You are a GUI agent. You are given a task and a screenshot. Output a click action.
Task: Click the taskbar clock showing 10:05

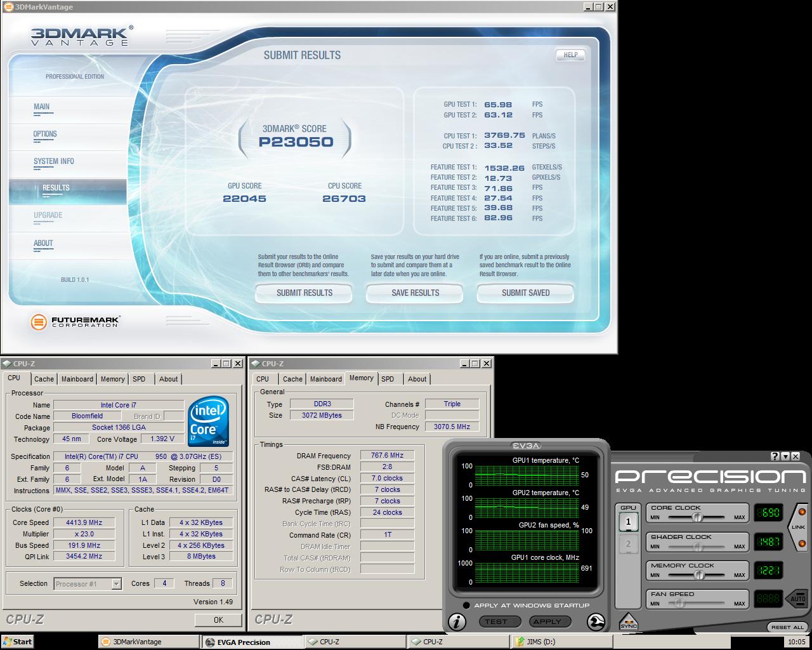point(796,642)
